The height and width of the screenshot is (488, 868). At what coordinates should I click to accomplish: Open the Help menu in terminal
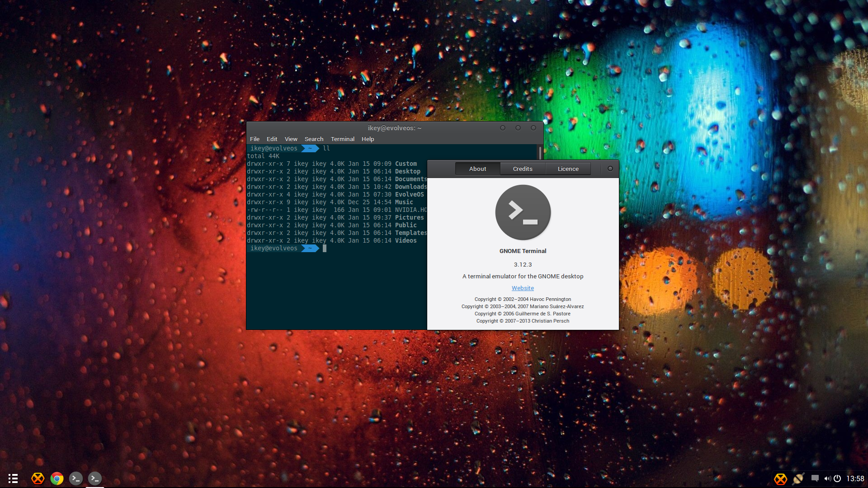click(368, 139)
